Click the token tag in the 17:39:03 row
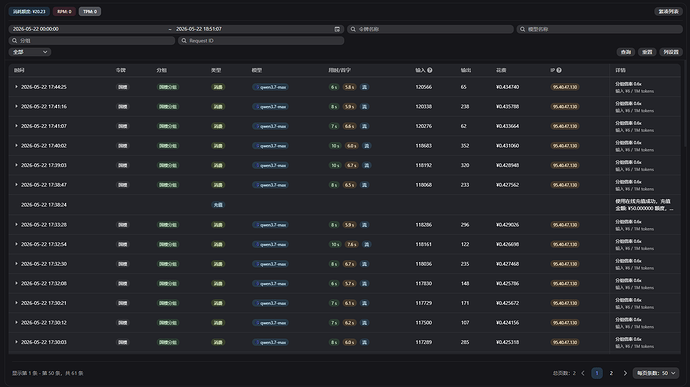This screenshot has height=387, width=690. (x=122, y=166)
